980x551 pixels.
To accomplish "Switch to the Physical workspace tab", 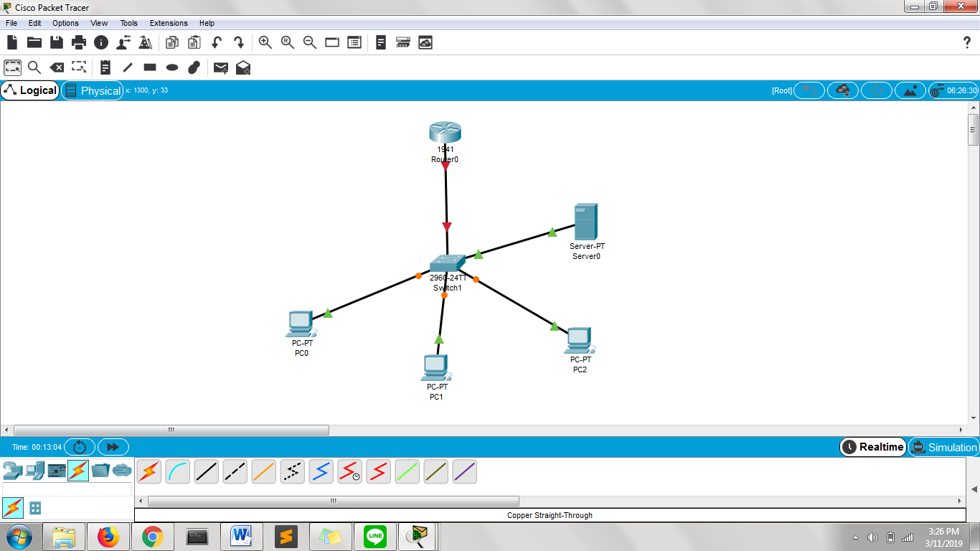I will (x=93, y=90).
